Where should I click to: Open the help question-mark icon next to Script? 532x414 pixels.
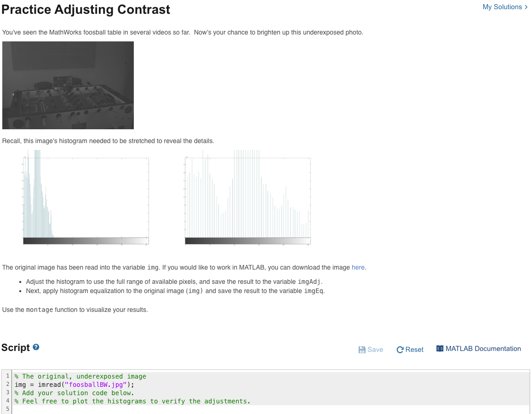pos(36,347)
